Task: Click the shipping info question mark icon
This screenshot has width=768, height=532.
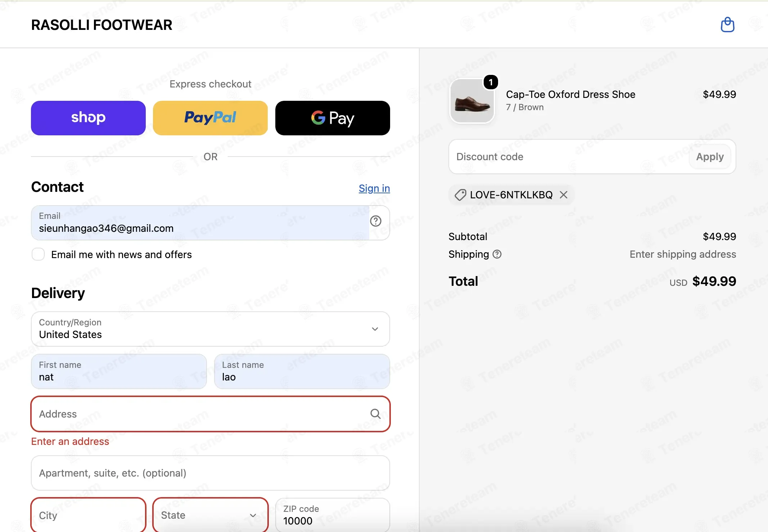Action: tap(497, 254)
